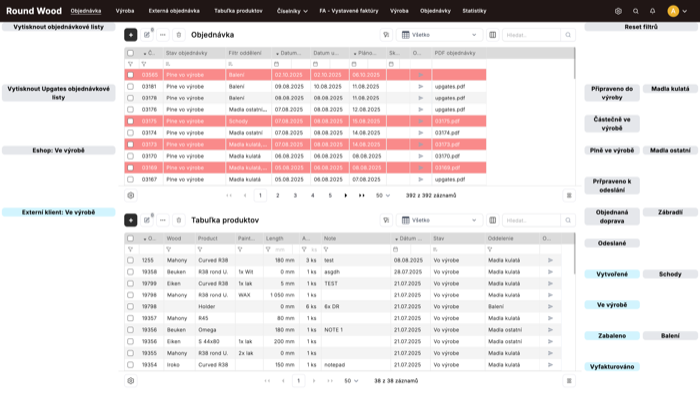Open user avatar A menu
Image resolution: width=700 pixels, height=393 pixels.
pos(673,11)
